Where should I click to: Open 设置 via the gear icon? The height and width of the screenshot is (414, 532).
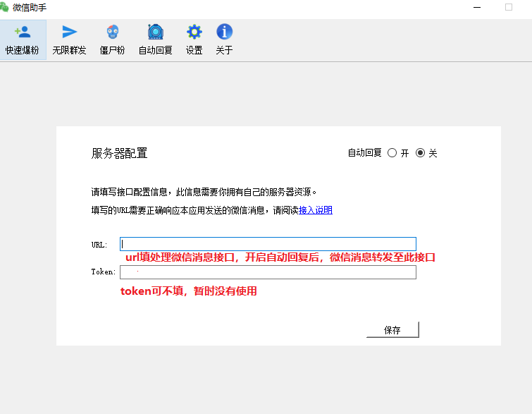coord(194,32)
